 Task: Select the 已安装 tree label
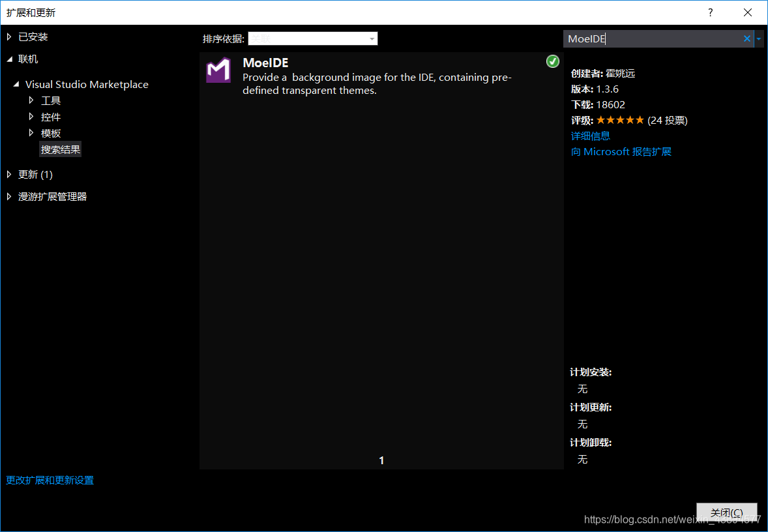coord(33,37)
